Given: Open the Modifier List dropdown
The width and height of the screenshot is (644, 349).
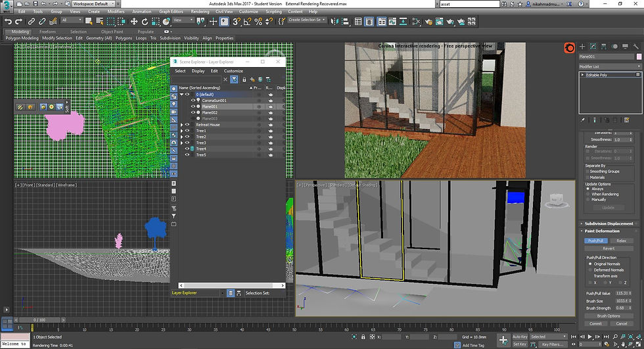Looking at the screenshot, I should click(610, 66).
